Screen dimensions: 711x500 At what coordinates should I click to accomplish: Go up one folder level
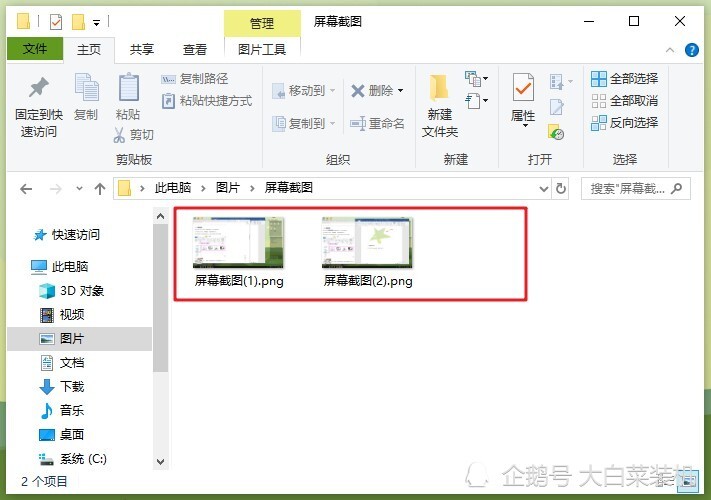point(100,189)
